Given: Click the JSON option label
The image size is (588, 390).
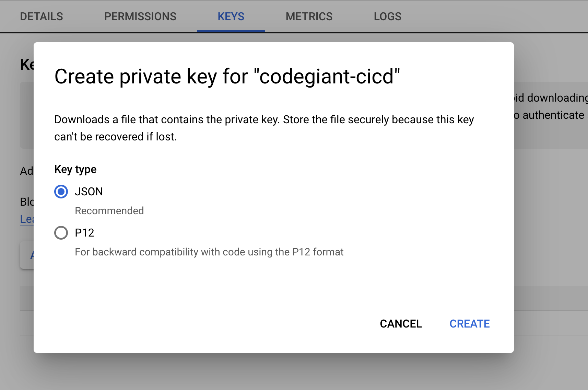Looking at the screenshot, I should click(89, 192).
